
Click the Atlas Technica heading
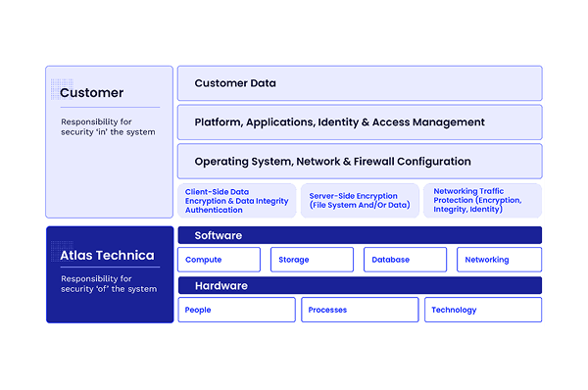tap(107, 255)
